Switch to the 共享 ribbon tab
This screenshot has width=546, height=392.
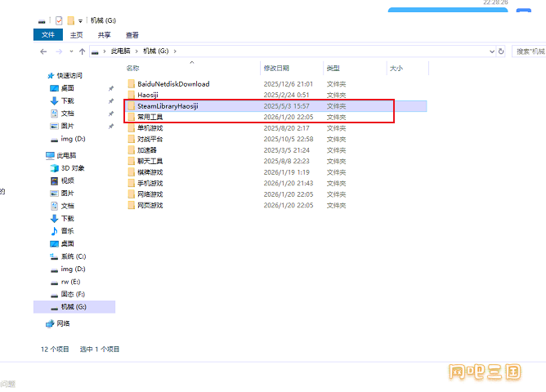pyautogui.click(x=104, y=35)
